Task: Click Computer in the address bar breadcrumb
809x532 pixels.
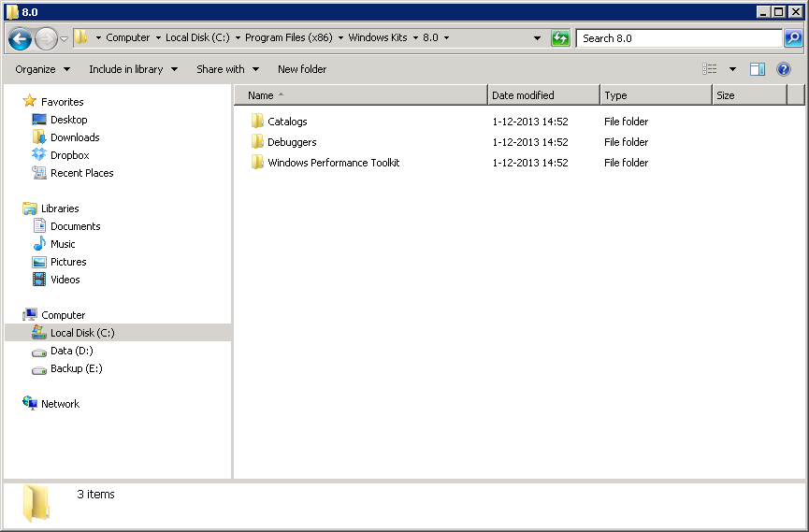Action: (x=127, y=37)
